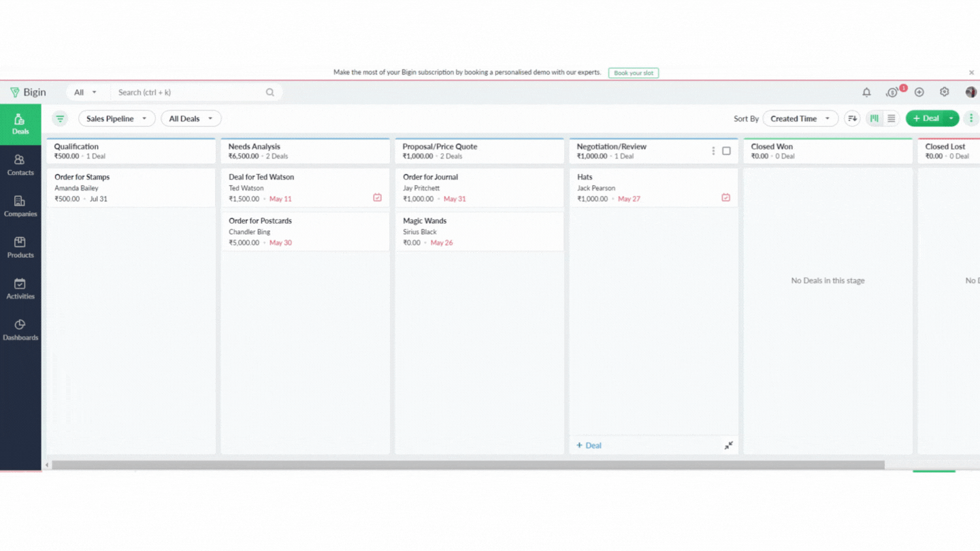Open the settings gear icon

pos(944,93)
